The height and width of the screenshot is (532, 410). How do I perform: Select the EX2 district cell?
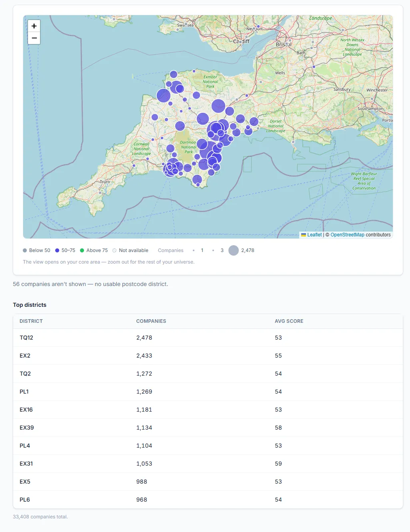coord(25,356)
